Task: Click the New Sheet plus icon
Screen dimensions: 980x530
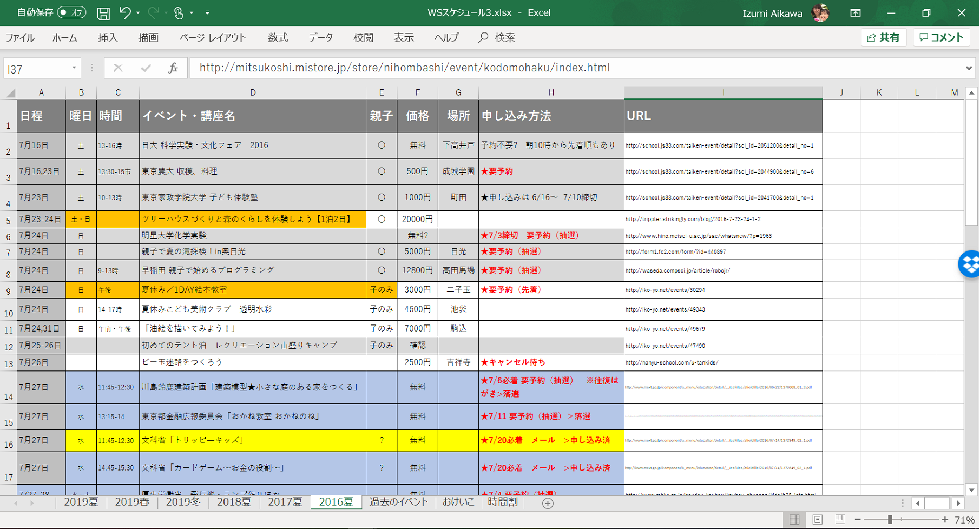Action: click(x=548, y=504)
